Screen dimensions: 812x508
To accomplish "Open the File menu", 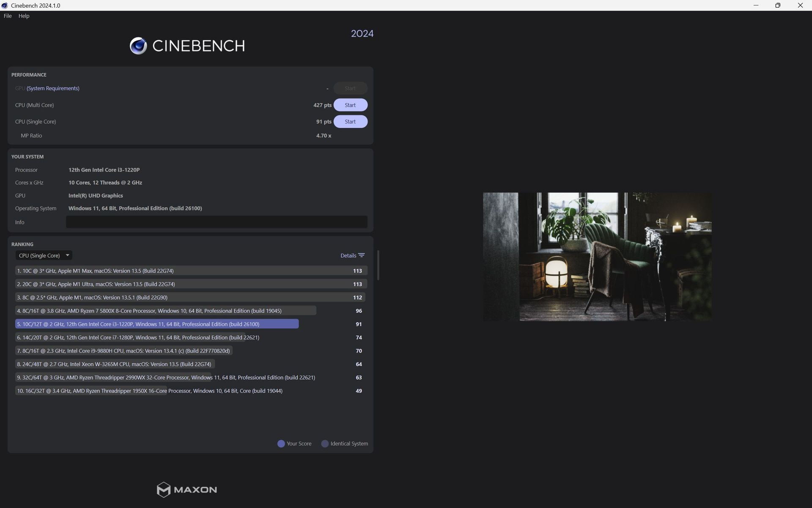I will 8,16.
